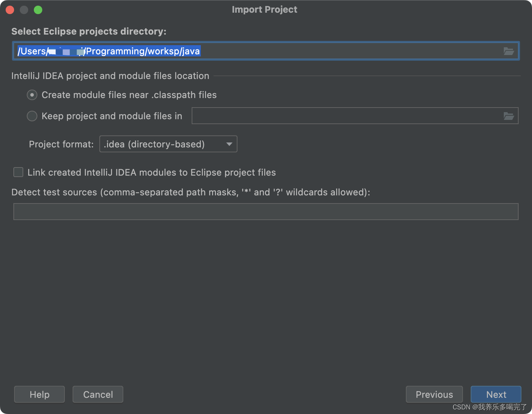This screenshot has width=532, height=414.
Task: Proceed with the Next button
Action: tap(496, 394)
